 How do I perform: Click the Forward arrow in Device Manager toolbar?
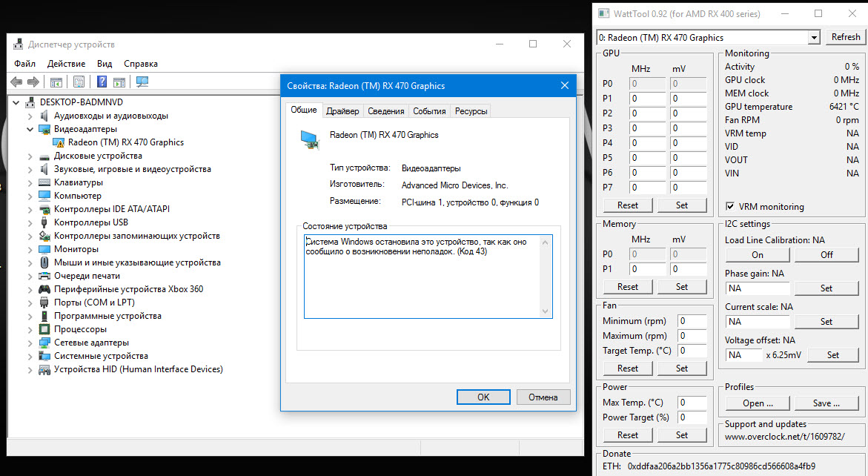coord(33,82)
